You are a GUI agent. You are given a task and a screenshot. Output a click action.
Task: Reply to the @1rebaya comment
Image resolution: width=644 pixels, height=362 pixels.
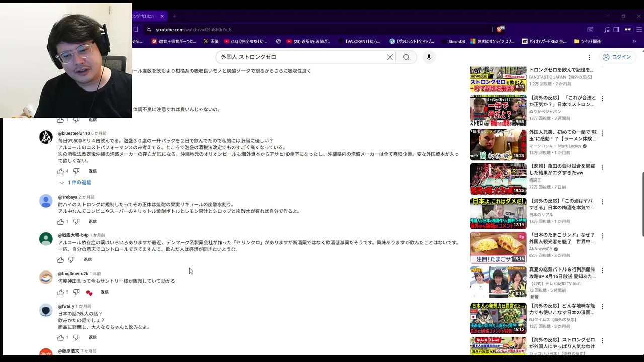(93, 222)
